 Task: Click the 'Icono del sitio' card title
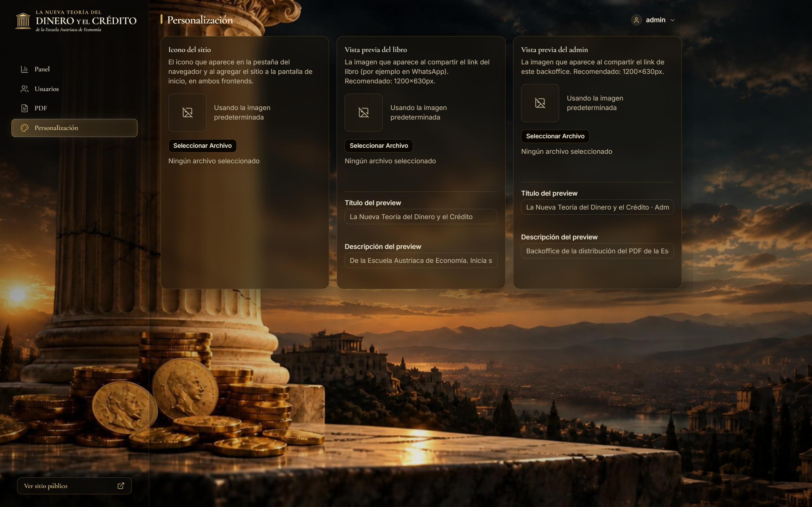(x=189, y=50)
